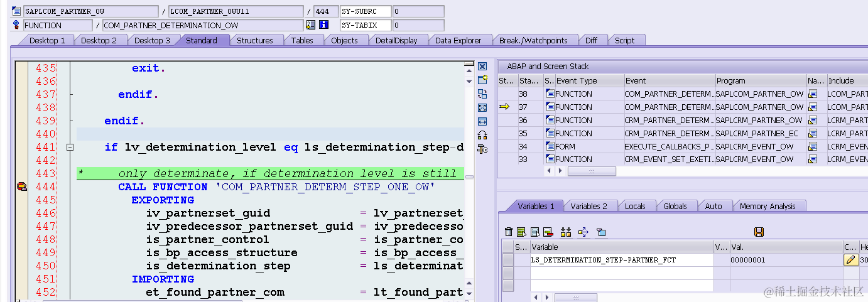Switch to the Locals tab
This screenshot has height=302, width=868.
[635, 206]
